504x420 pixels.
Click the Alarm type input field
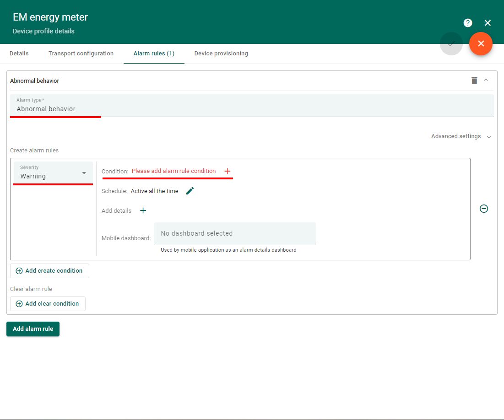click(x=252, y=106)
